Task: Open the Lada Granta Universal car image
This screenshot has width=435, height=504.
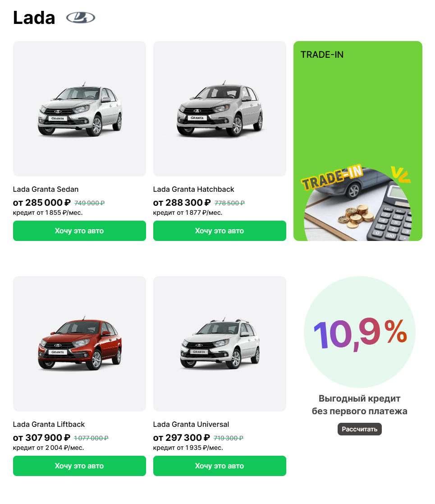Action: tap(220, 344)
